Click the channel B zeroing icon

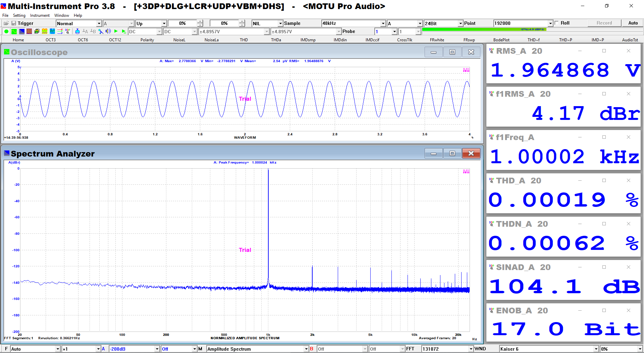tap(93, 31)
